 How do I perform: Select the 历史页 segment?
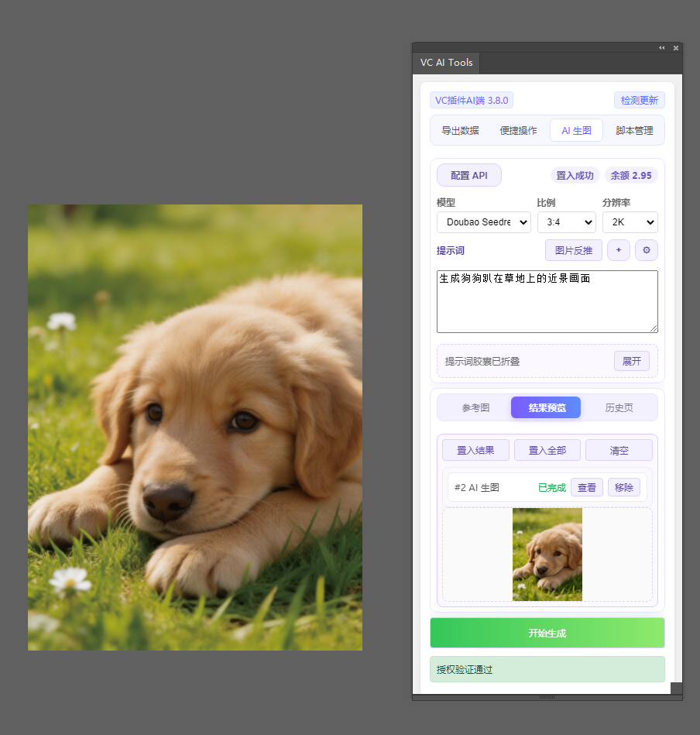[619, 407]
